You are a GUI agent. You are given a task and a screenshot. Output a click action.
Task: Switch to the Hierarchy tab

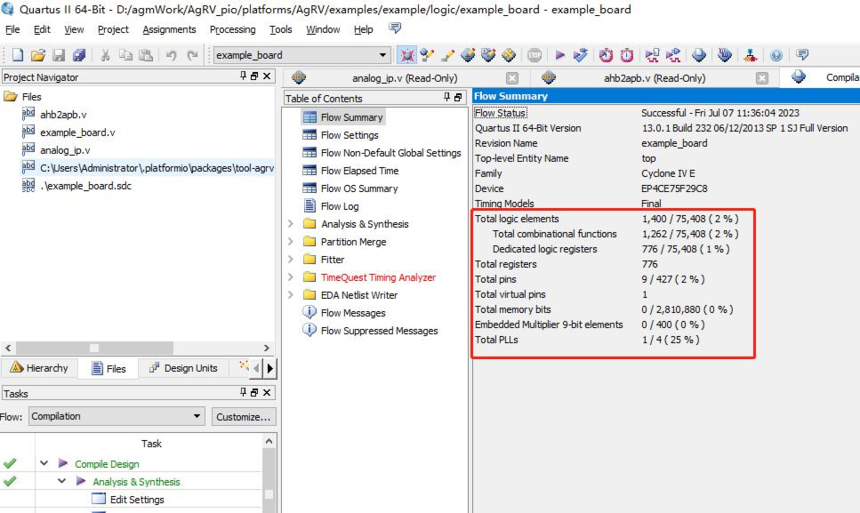(39, 368)
